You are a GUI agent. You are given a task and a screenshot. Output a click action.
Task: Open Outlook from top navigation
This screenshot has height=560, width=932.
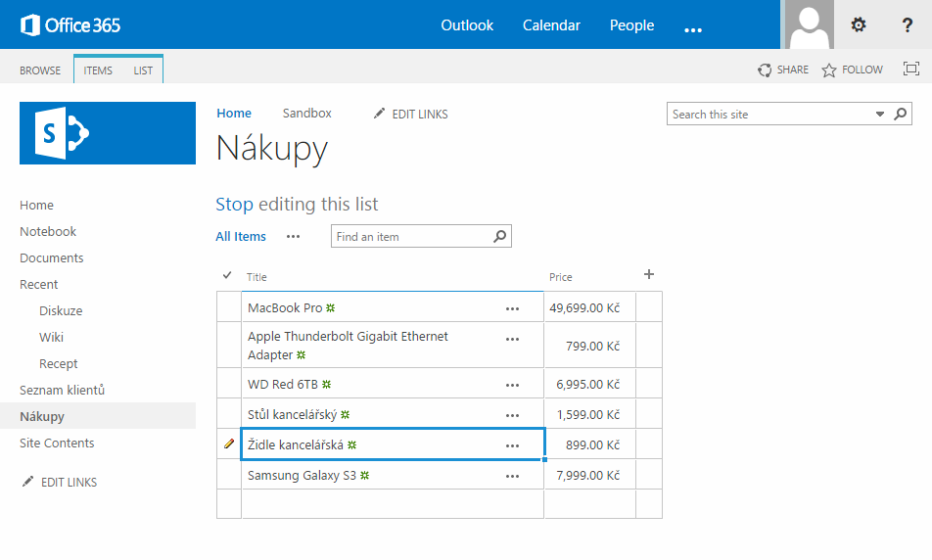coord(467,25)
